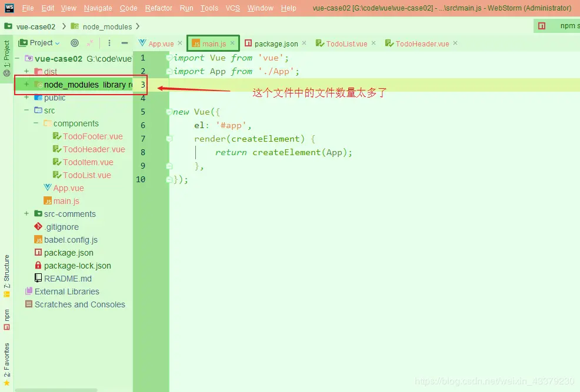Viewport: 580px width, 392px height.
Task: Place cursor on 'return createElement(App);' line
Action: (x=284, y=152)
